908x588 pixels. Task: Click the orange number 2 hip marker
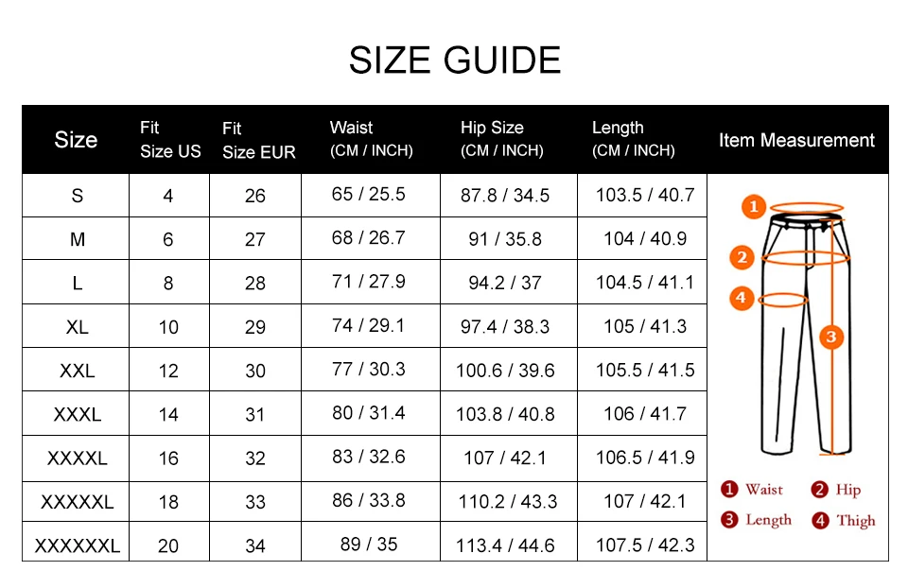(742, 257)
